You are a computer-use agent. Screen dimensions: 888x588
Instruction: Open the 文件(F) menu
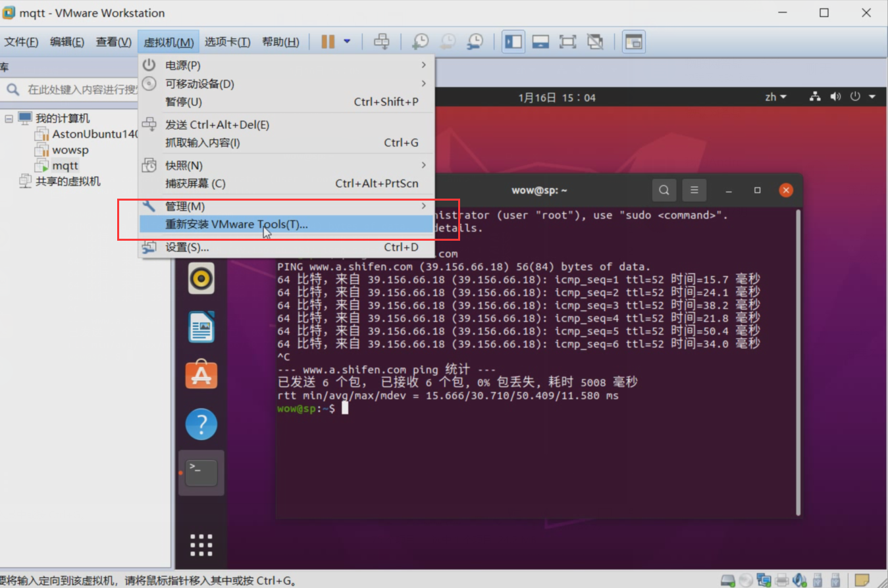pyautogui.click(x=22, y=42)
